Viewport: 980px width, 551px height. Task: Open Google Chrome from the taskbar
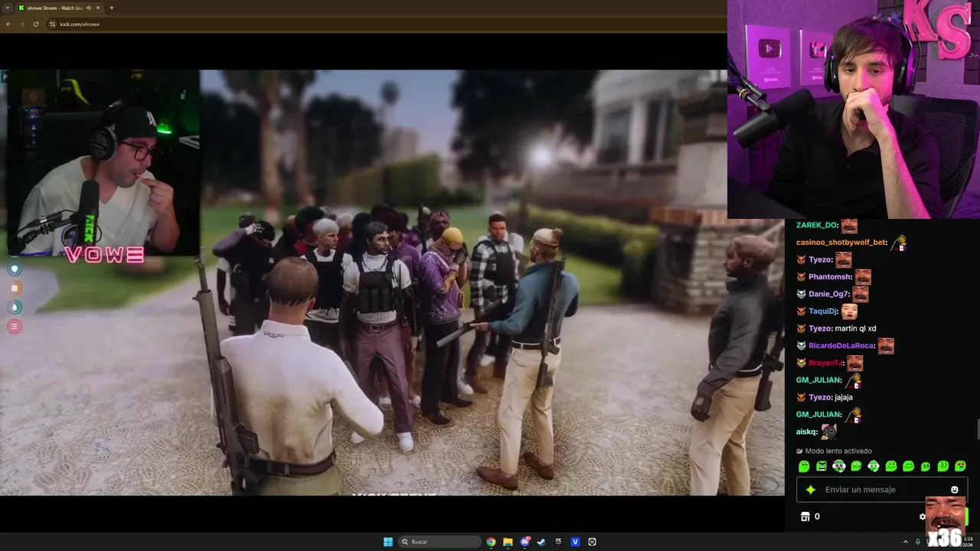(x=491, y=542)
